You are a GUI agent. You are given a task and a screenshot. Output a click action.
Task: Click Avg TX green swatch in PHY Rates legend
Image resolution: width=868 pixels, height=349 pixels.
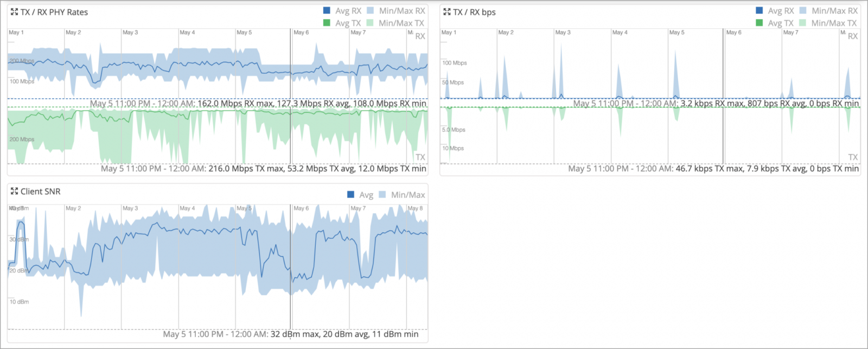tap(327, 23)
